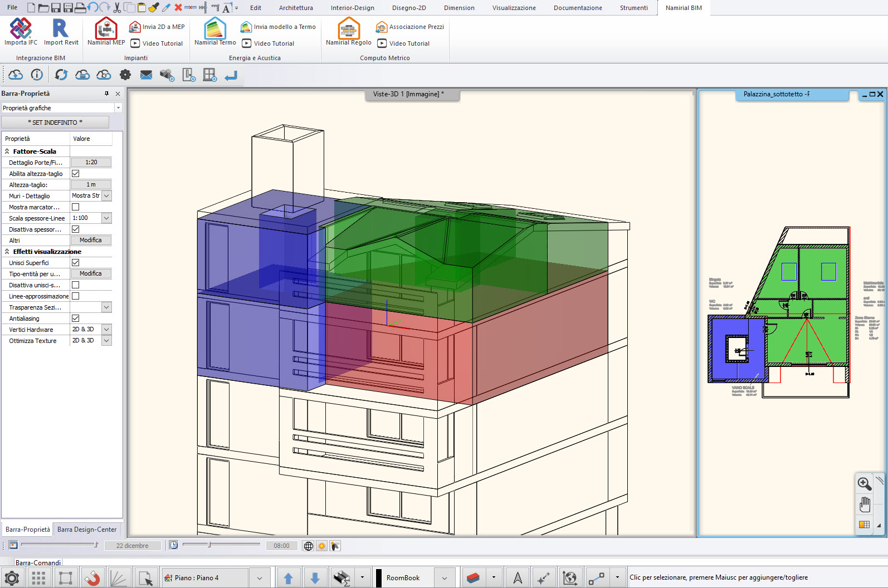Open the Architettura ribbon tab
Viewport: 888px width, 588px height.
(296, 8)
